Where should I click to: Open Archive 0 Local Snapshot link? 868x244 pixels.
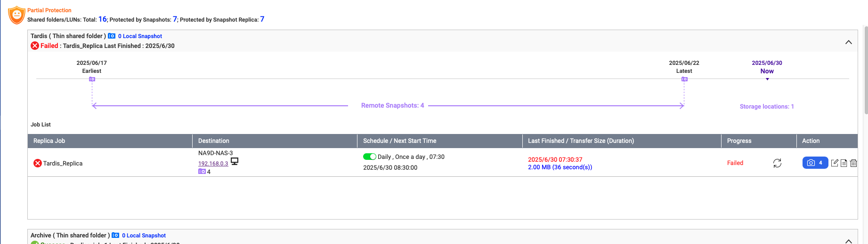(144, 236)
